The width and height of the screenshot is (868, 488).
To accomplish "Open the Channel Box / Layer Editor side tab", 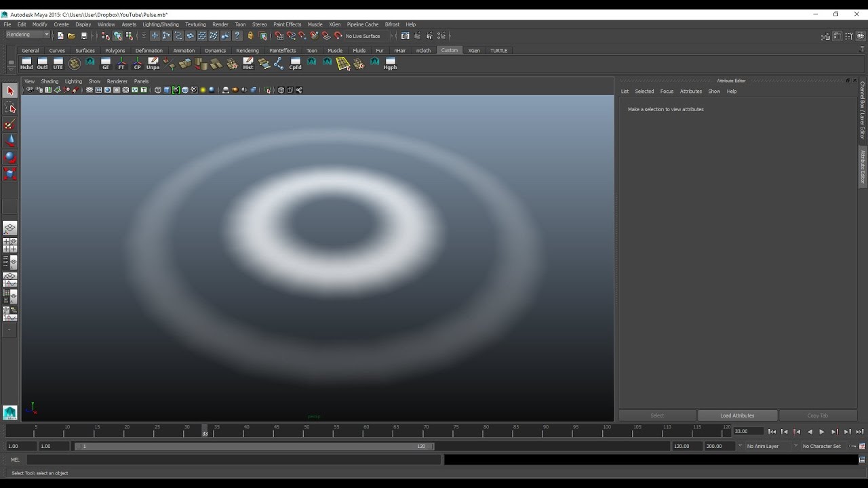I will (863, 110).
